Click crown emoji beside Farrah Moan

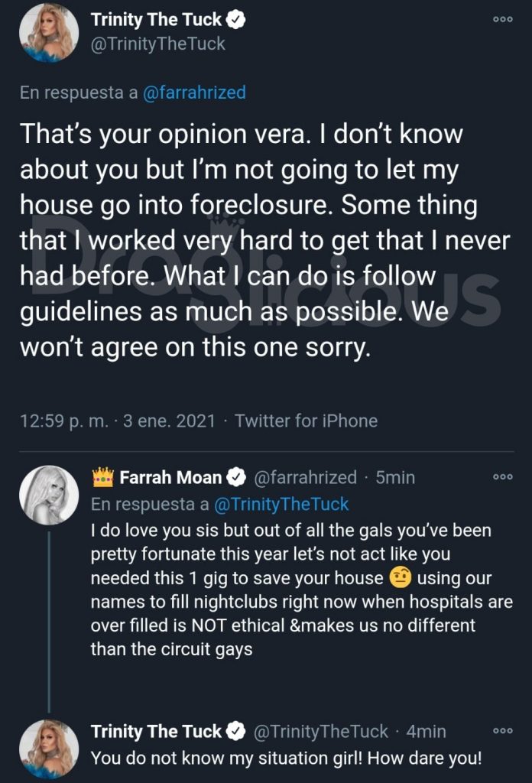103,477
